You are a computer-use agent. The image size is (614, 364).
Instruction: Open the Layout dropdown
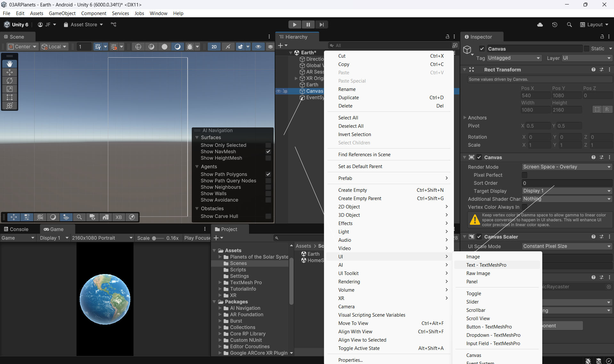[x=594, y=25]
